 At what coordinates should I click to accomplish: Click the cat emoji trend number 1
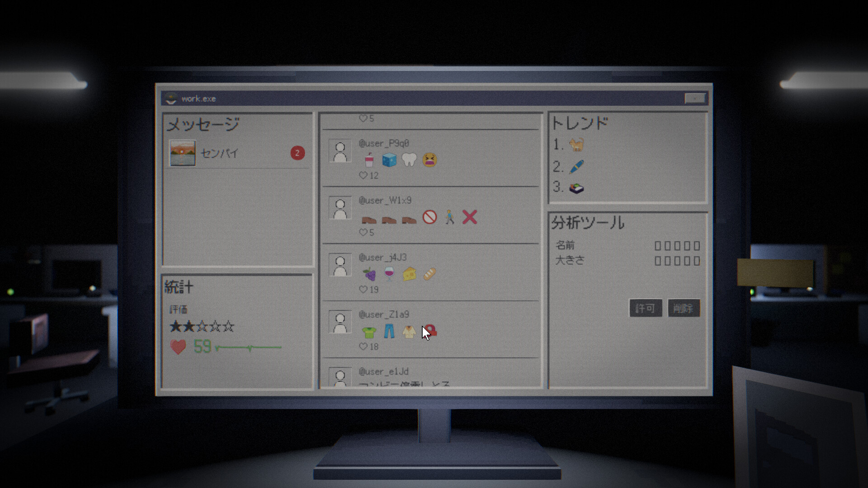[x=576, y=145]
